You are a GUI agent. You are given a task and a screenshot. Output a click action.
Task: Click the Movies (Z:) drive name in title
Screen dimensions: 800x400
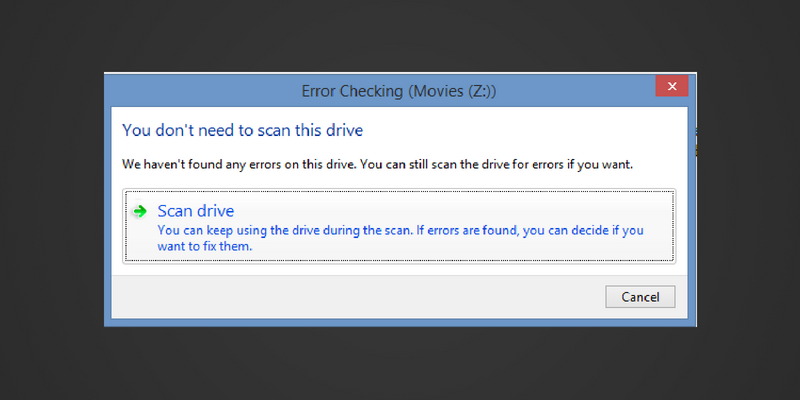[x=454, y=91]
